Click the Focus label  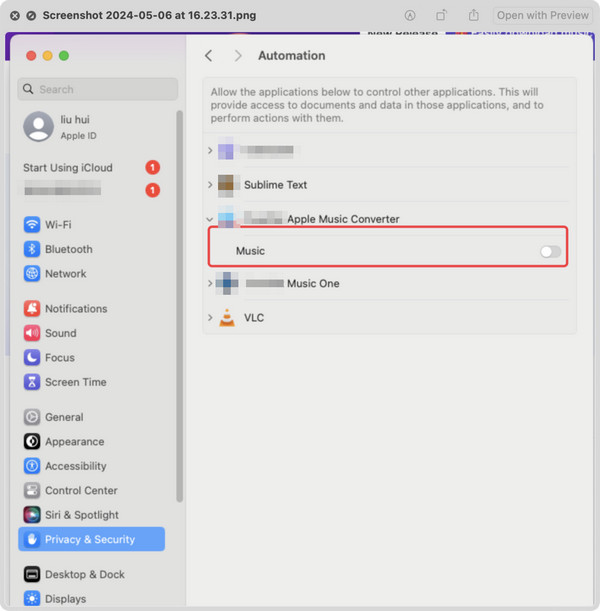(60, 358)
